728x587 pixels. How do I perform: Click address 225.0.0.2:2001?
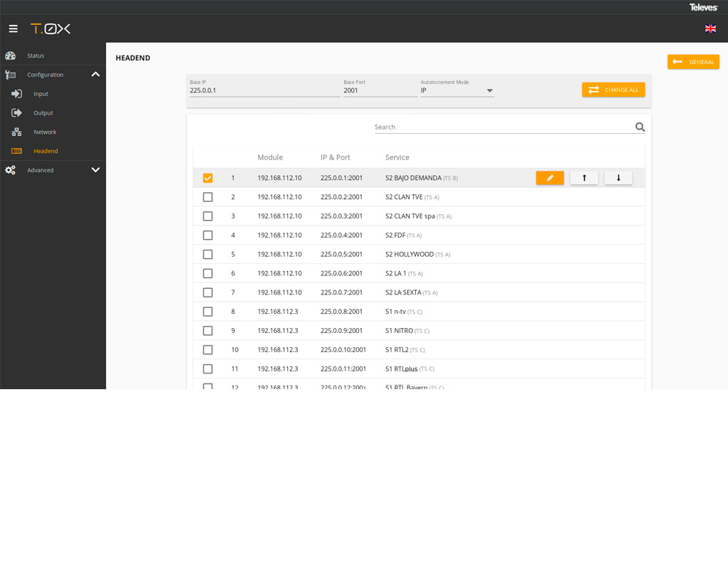[x=341, y=197]
